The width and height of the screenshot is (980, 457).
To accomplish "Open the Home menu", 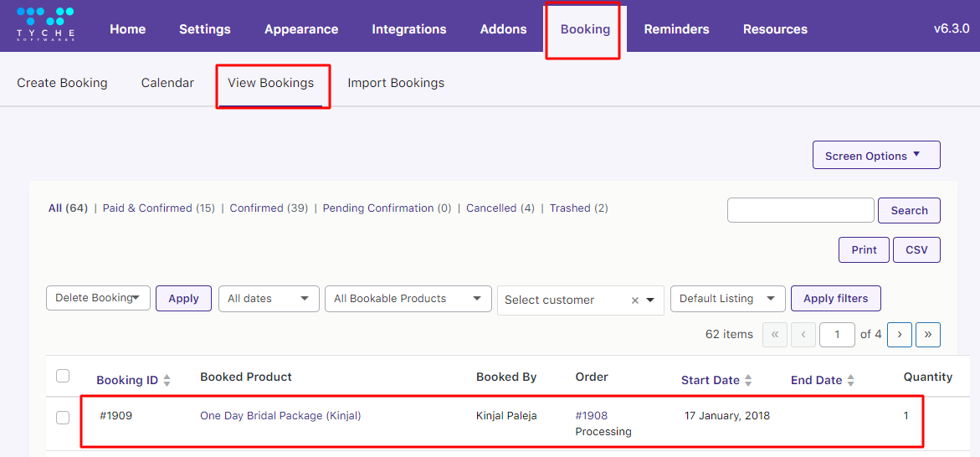I will (x=127, y=29).
